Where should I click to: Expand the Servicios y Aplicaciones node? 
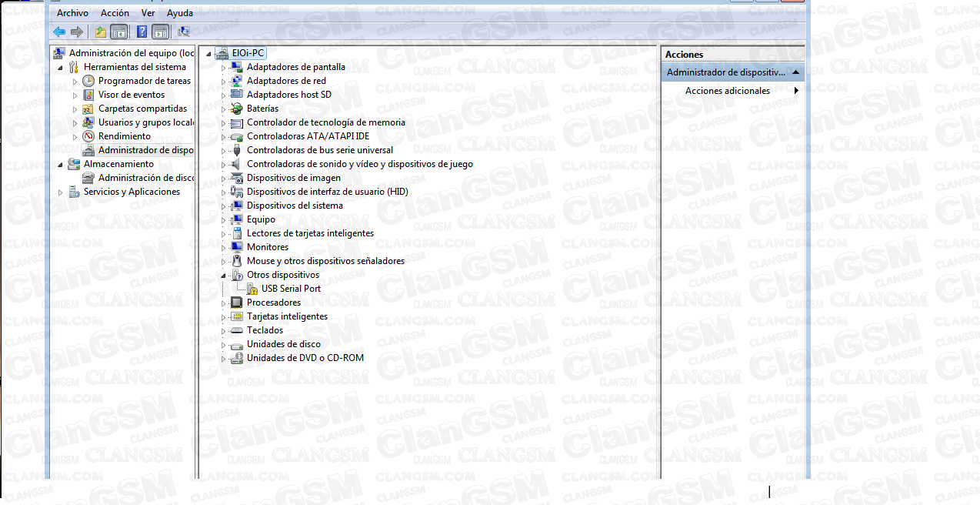point(62,192)
